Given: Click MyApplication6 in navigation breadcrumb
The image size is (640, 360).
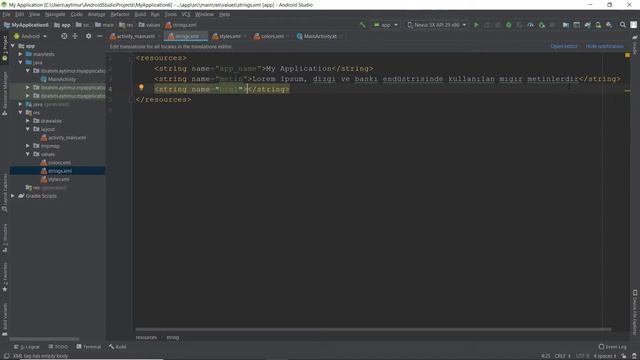Looking at the screenshot, I should pos(26,25).
